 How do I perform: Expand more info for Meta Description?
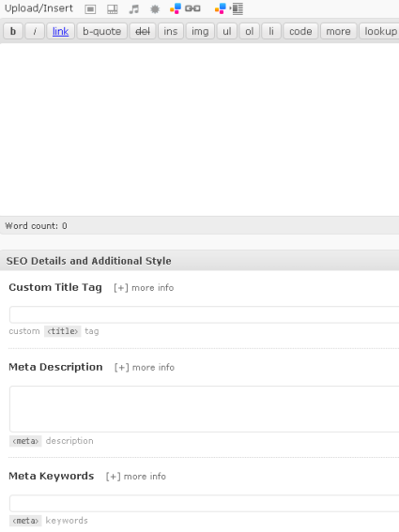[145, 368]
